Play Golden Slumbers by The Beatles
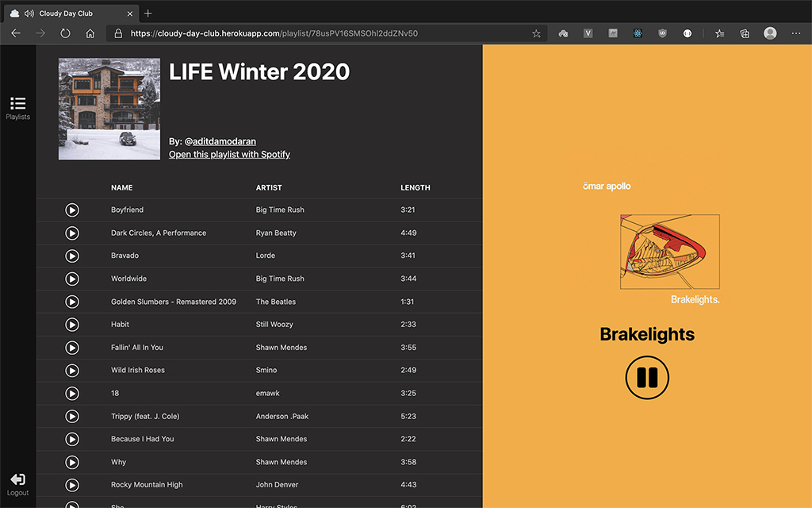Viewport: 812px width, 508px height. pos(72,302)
